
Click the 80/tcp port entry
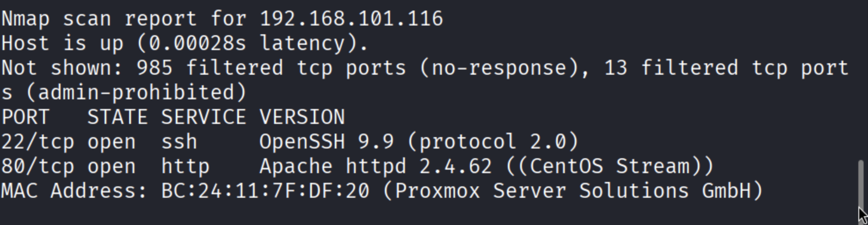38,167
